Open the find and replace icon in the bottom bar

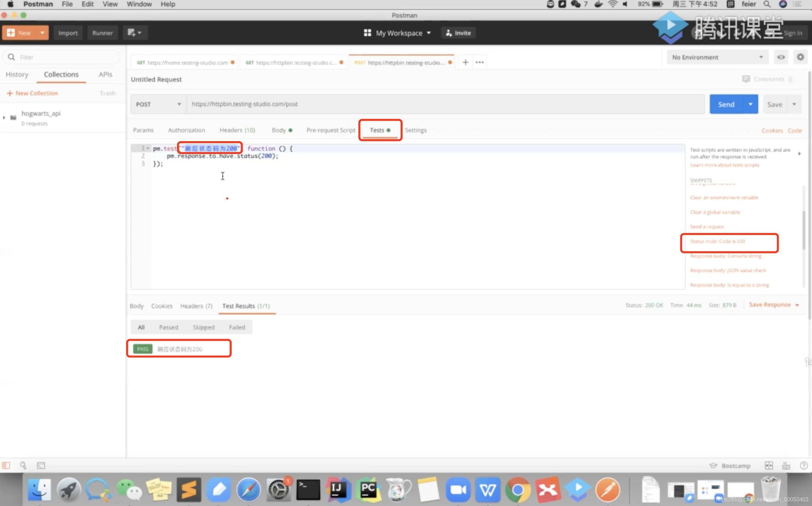23,465
